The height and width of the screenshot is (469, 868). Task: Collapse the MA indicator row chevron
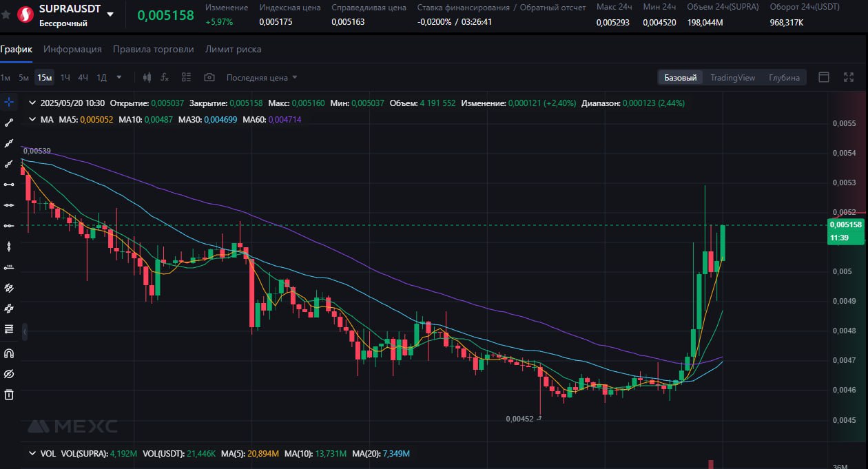[x=32, y=119]
